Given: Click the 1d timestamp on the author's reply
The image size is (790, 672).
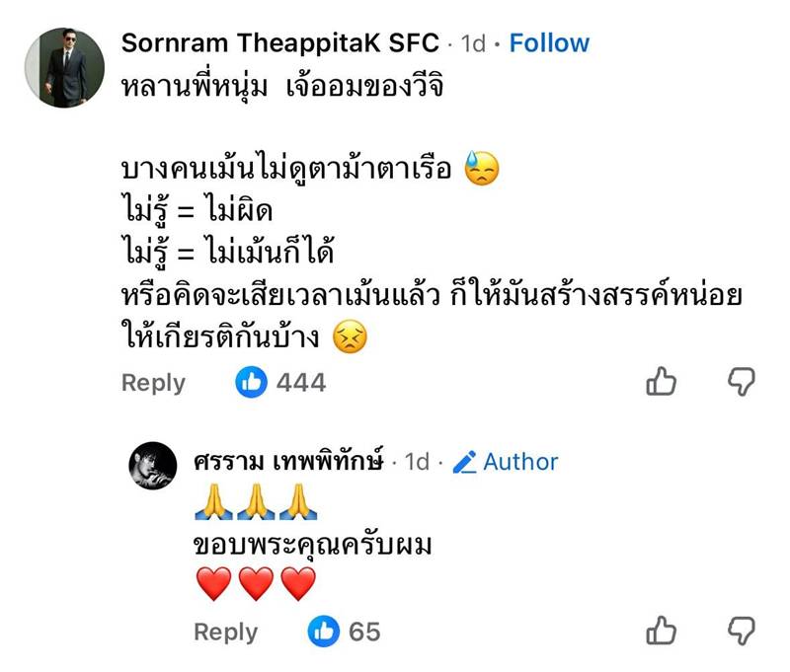Looking at the screenshot, I should (415, 461).
